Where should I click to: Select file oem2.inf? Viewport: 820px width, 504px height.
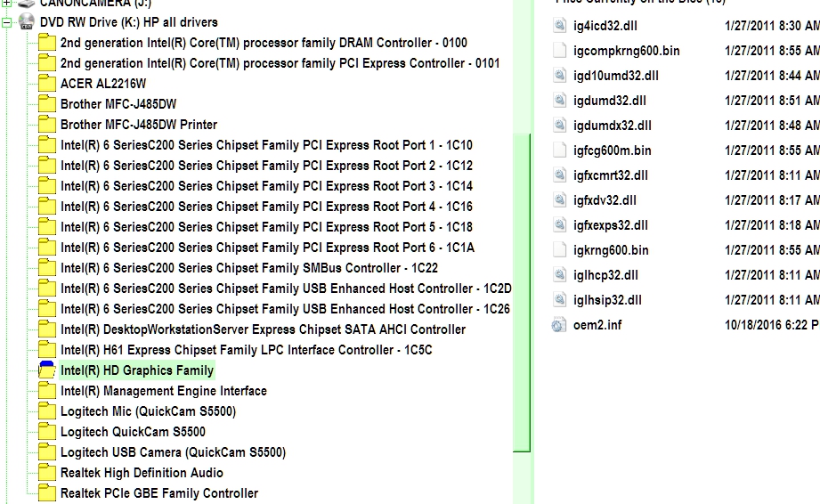pyautogui.click(x=597, y=325)
